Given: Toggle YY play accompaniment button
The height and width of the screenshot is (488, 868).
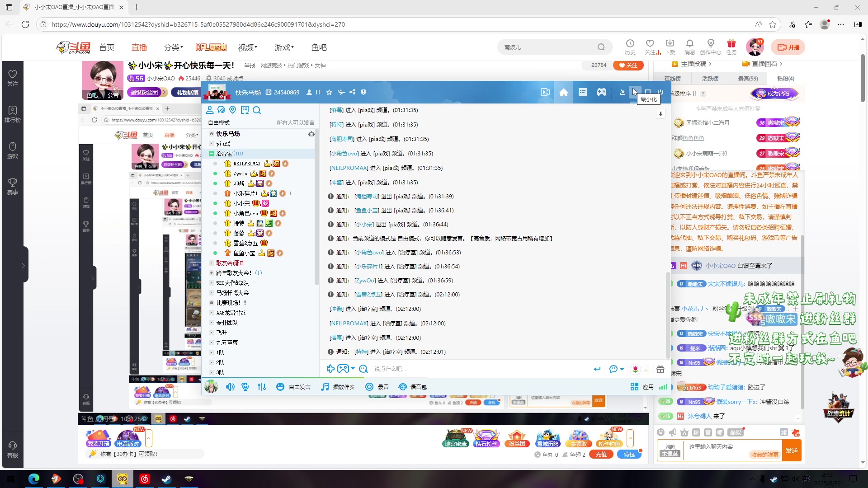Looking at the screenshot, I should [x=338, y=387].
